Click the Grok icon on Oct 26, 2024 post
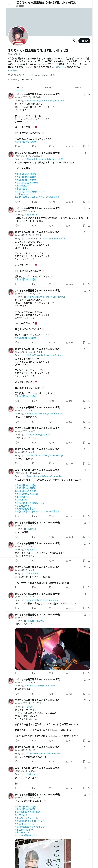 (84, 349)
